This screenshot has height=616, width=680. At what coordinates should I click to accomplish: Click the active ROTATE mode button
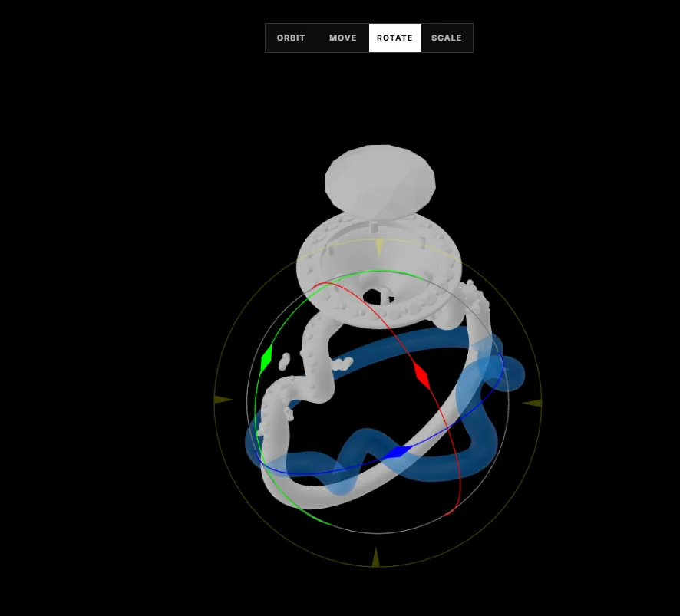pyautogui.click(x=394, y=38)
